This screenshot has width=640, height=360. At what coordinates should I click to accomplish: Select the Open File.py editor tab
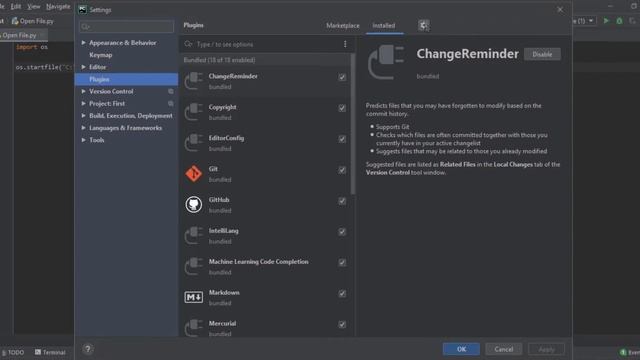pyautogui.click(x=22, y=35)
